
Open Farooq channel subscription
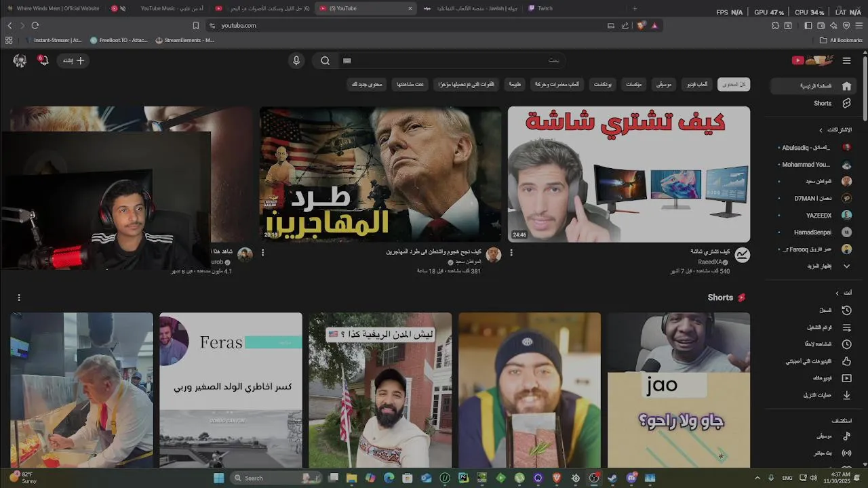click(814, 249)
